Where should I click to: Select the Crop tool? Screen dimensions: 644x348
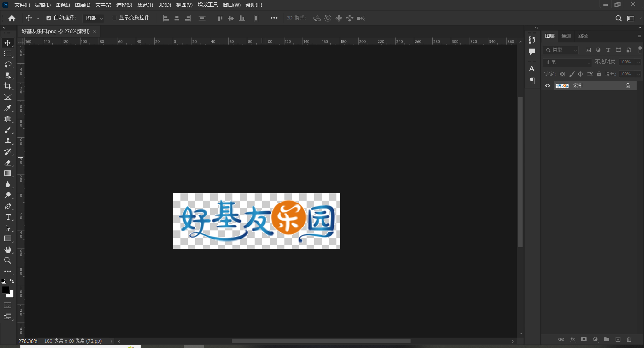click(8, 86)
